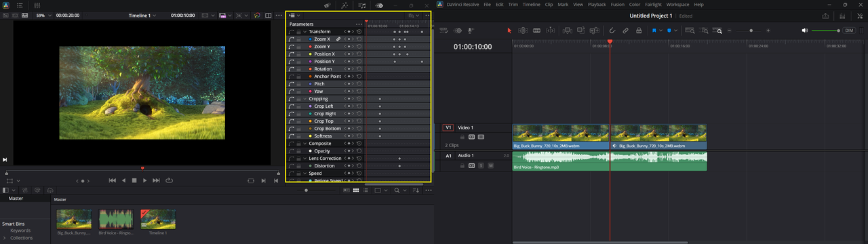Select the Bird Voice audio thumbnail
The width and height of the screenshot is (868, 244).
coord(116,218)
